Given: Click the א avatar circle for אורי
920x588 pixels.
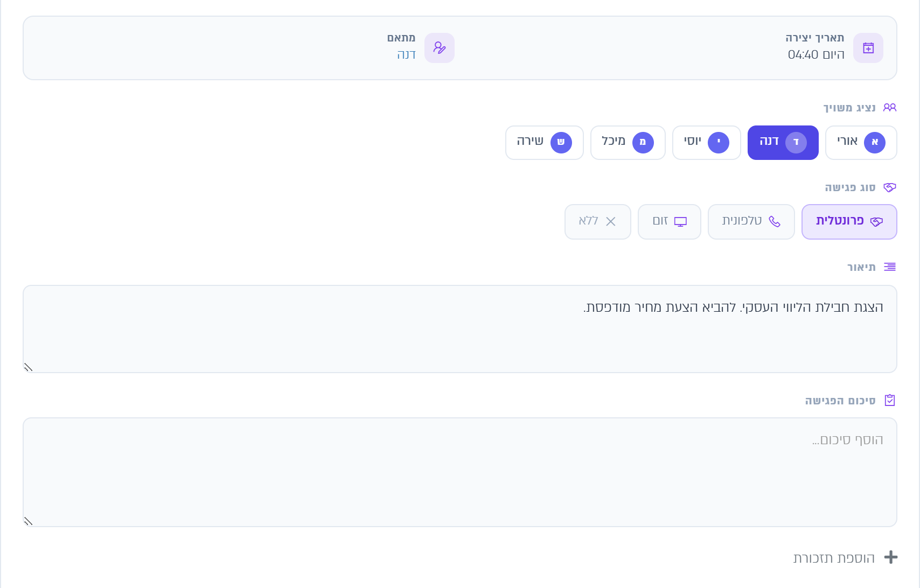Looking at the screenshot, I should [875, 143].
